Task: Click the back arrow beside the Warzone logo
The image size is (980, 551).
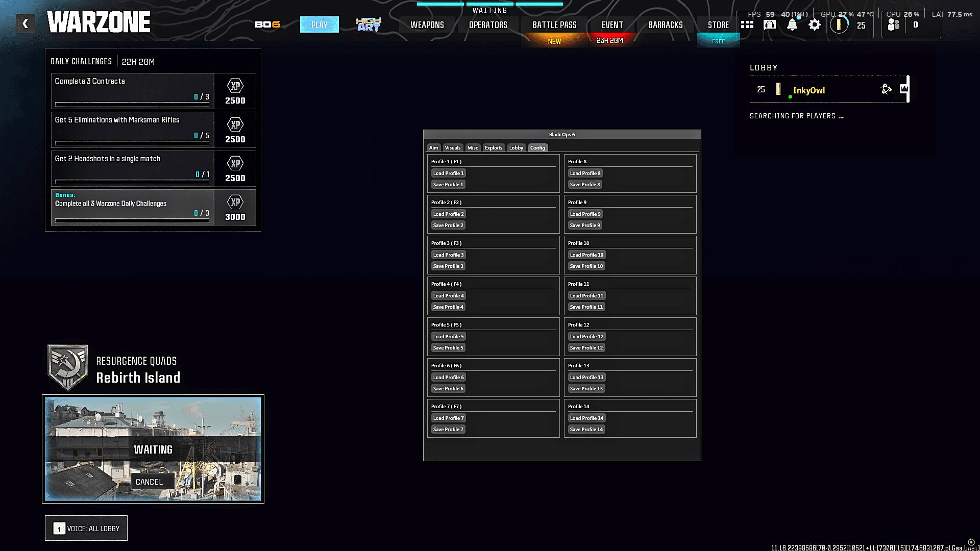Action: (26, 23)
